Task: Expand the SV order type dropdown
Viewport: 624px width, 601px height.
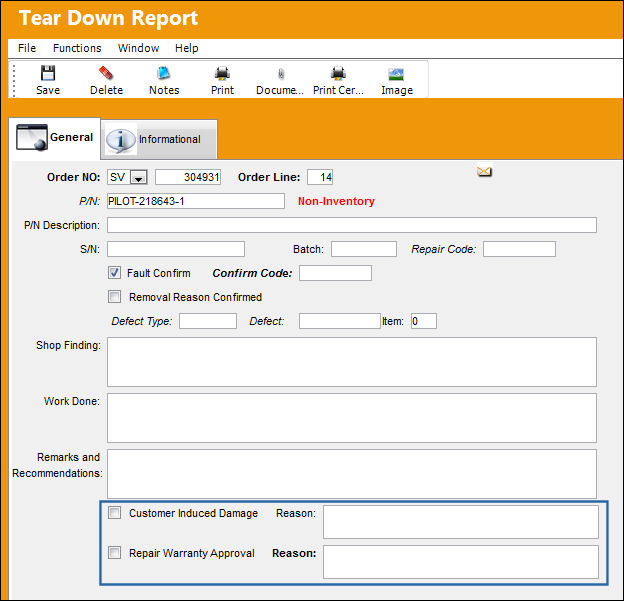Action: pos(138,178)
